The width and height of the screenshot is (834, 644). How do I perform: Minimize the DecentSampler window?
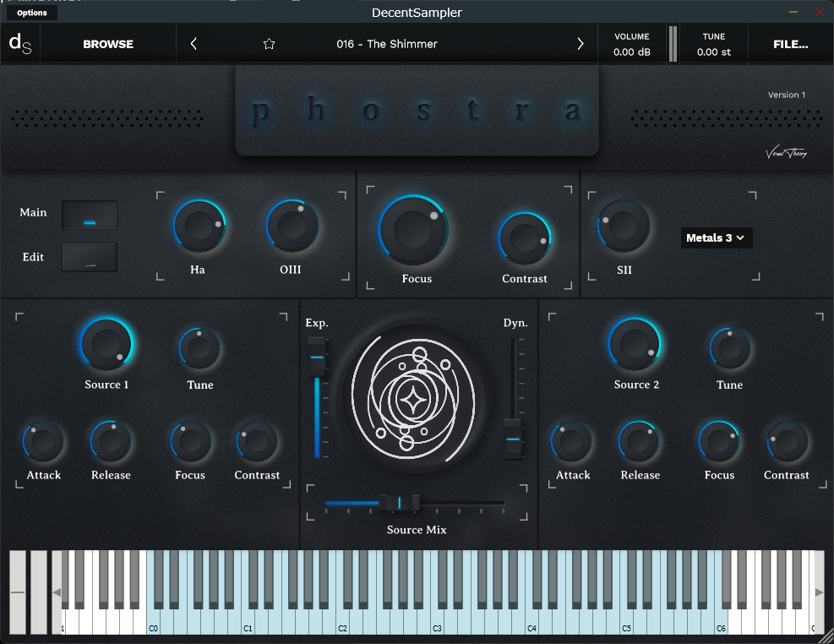tap(793, 12)
